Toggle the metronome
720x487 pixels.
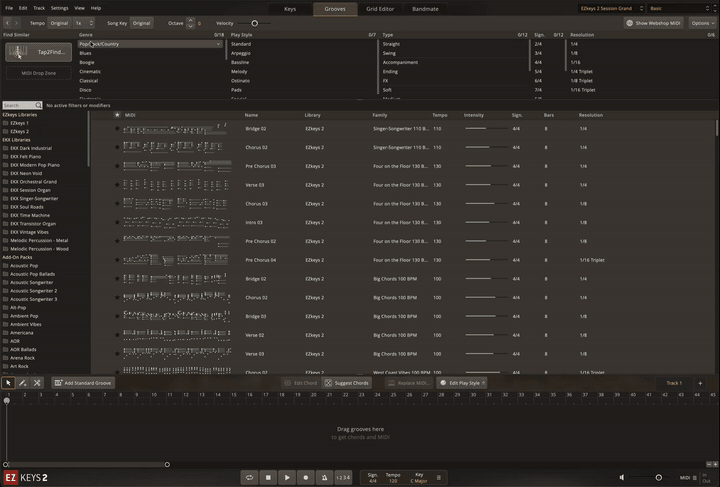(324, 477)
